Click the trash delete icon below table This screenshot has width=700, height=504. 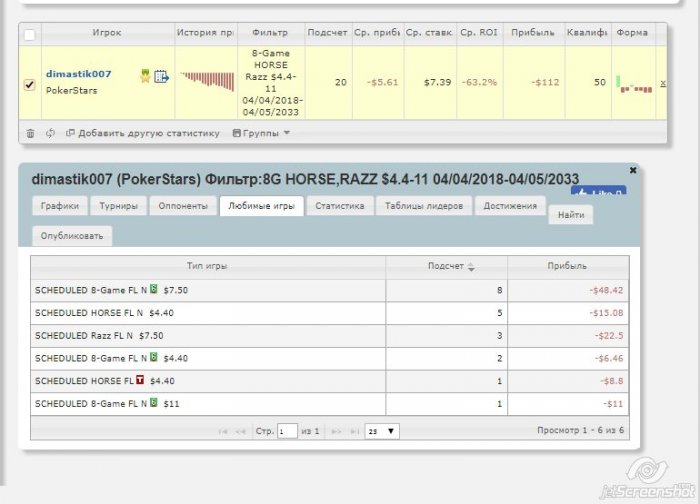click(30, 133)
